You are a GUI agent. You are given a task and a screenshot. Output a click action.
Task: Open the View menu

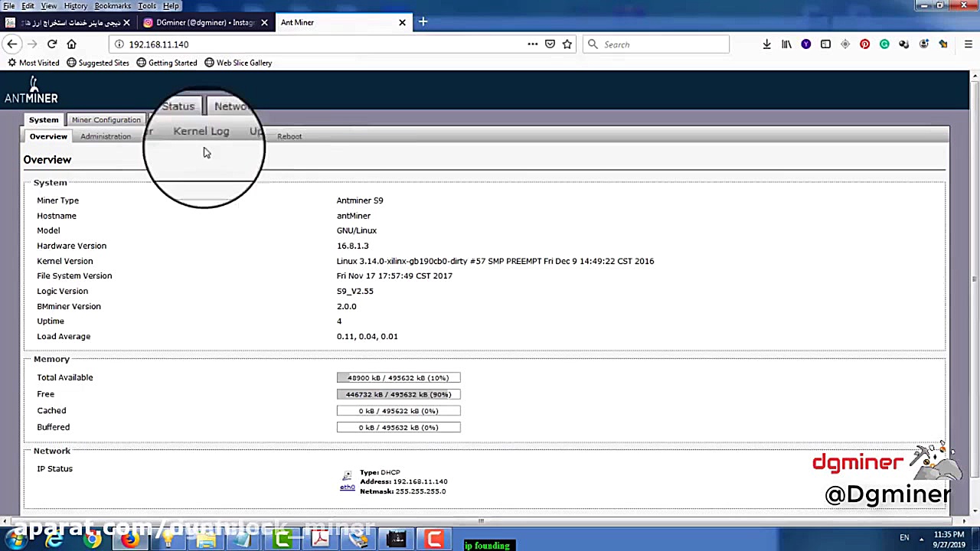49,5
